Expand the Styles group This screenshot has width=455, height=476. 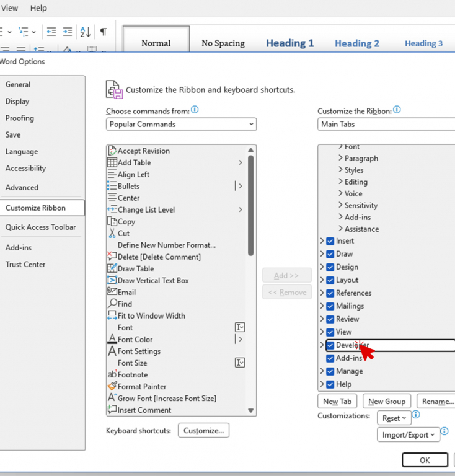[x=340, y=170]
